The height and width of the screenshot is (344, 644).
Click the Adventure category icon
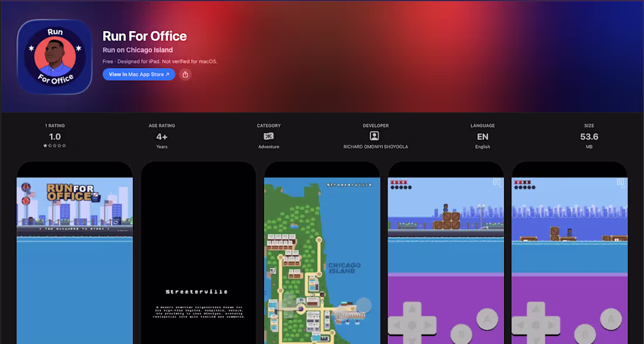(x=269, y=136)
